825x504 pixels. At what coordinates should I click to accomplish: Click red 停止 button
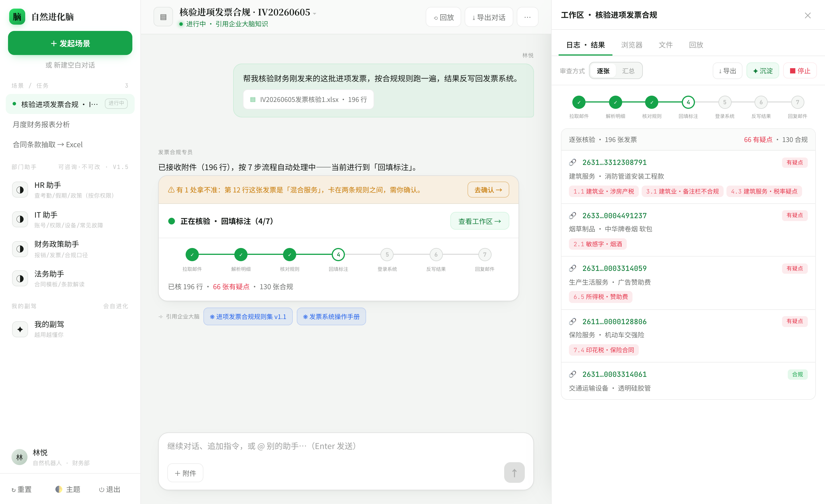coord(800,71)
